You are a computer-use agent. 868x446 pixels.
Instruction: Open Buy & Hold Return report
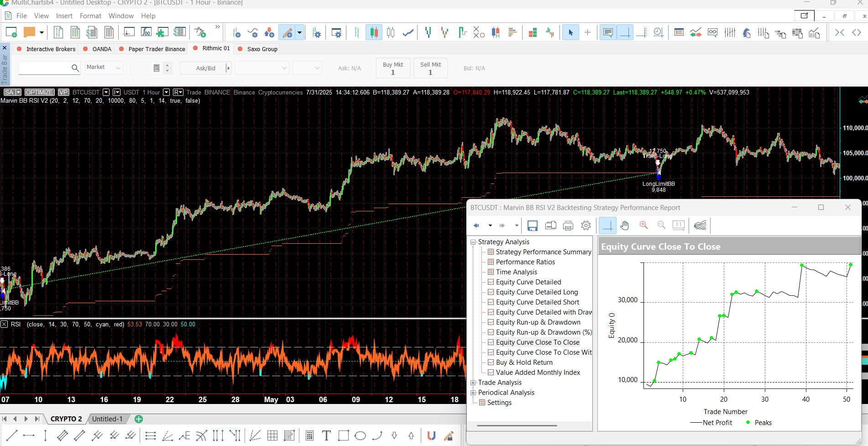click(x=524, y=362)
